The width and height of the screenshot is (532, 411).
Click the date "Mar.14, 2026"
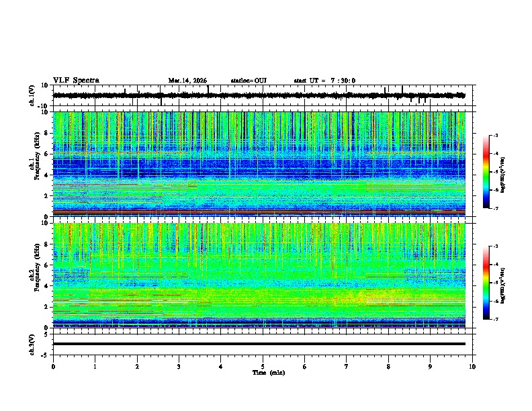(187, 81)
